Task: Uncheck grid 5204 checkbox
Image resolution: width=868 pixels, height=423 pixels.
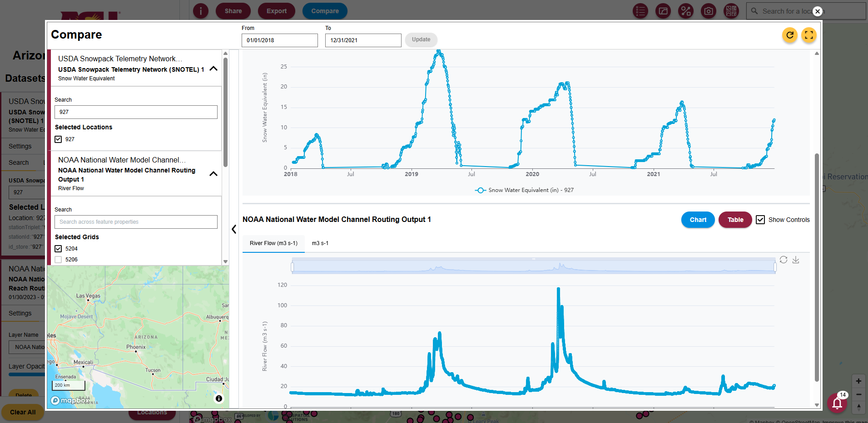Action: coord(58,249)
